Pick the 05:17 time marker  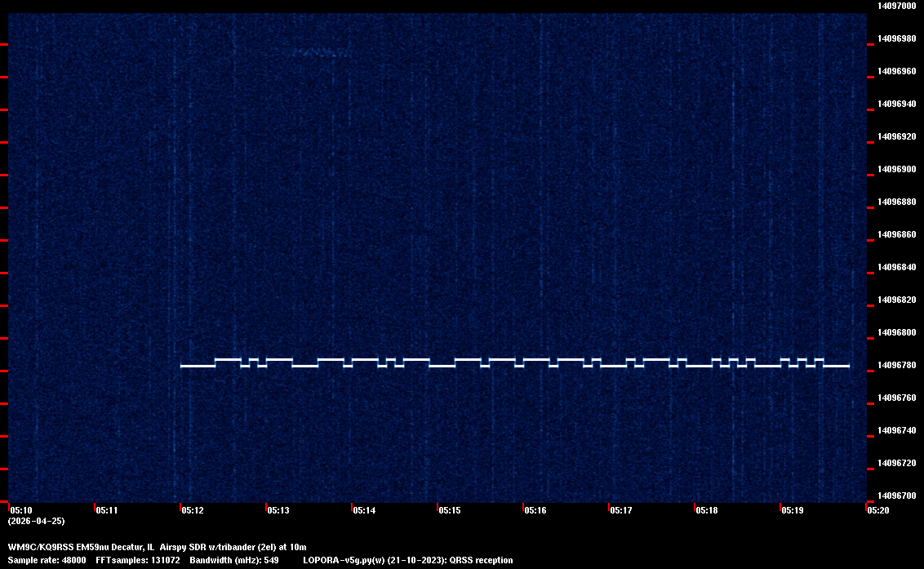pos(621,510)
